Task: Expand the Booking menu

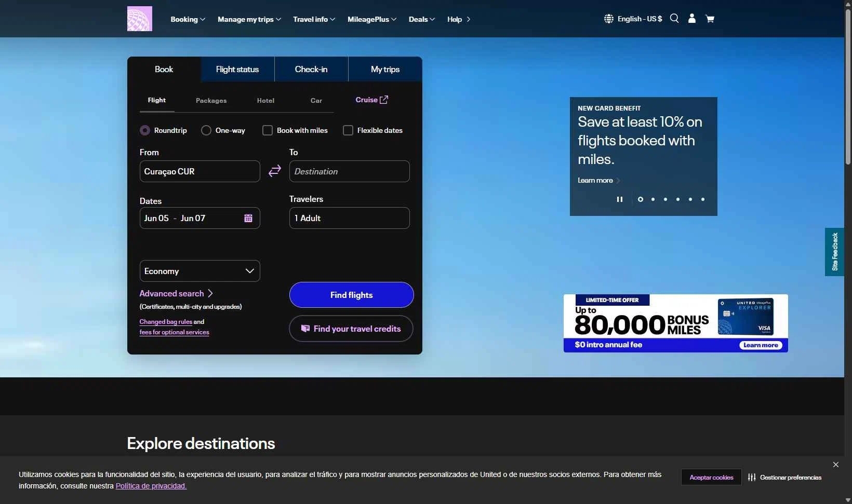Action: click(188, 19)
